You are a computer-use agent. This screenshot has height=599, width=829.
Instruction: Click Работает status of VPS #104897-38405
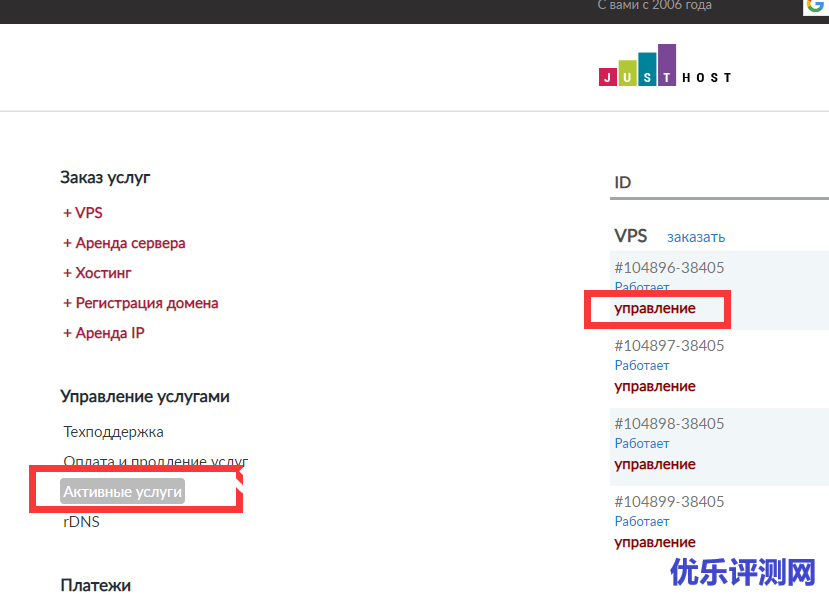(x=641, y=366)
